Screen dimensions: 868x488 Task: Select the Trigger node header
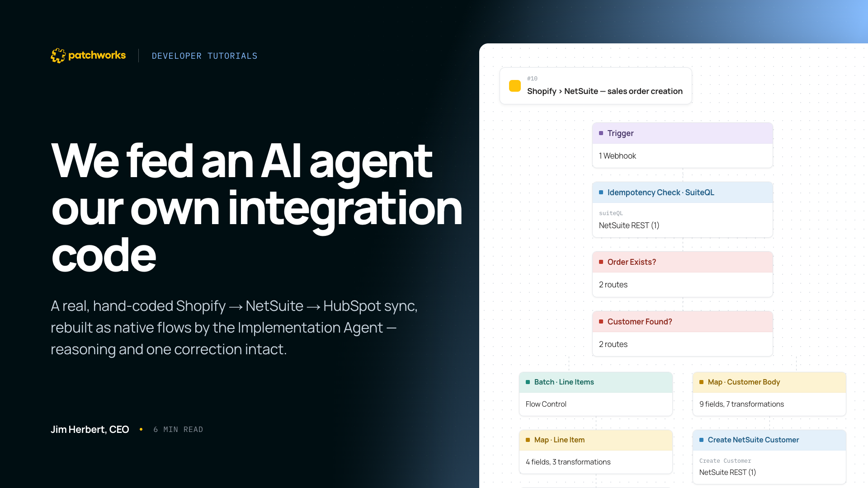pyautogui.click(x=683, y=133)
